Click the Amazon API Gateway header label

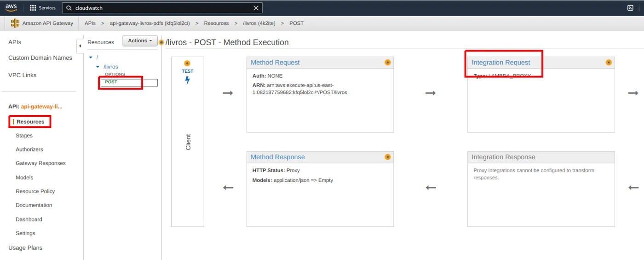click(48, 23)
